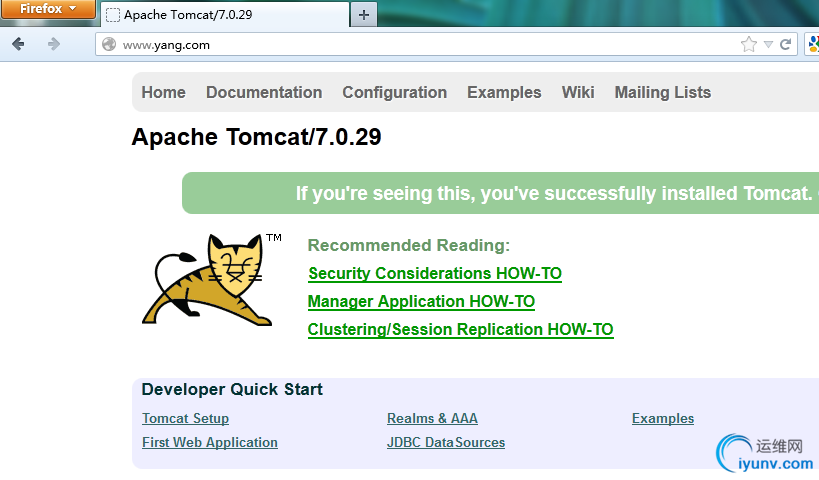The height and width of the screenshot is (480, 819).
Task: Bookmark this page with the star icon
Action: [748, 44]
